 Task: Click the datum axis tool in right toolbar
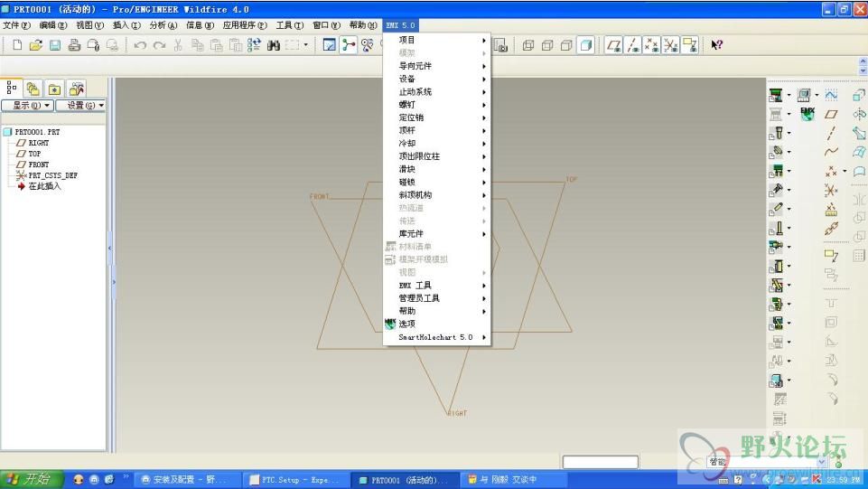click(831, 133)
